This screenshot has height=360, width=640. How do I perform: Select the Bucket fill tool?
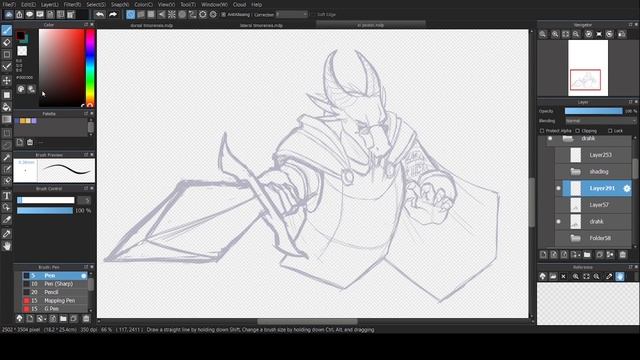(x=7, y=107)
